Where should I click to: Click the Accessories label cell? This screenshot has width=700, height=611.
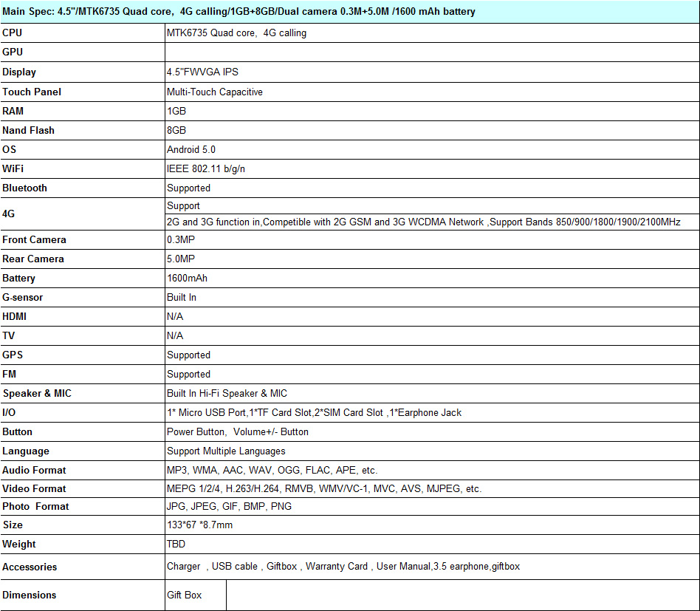click(x=83, y=567)
